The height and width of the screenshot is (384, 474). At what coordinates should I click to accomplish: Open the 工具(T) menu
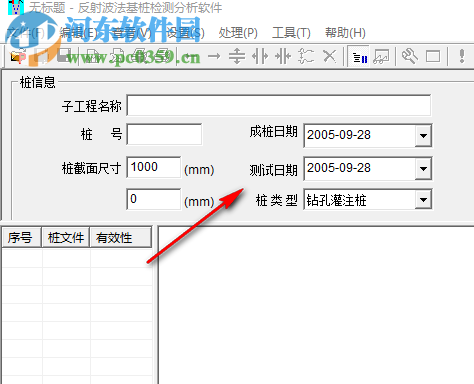(291, 33)
